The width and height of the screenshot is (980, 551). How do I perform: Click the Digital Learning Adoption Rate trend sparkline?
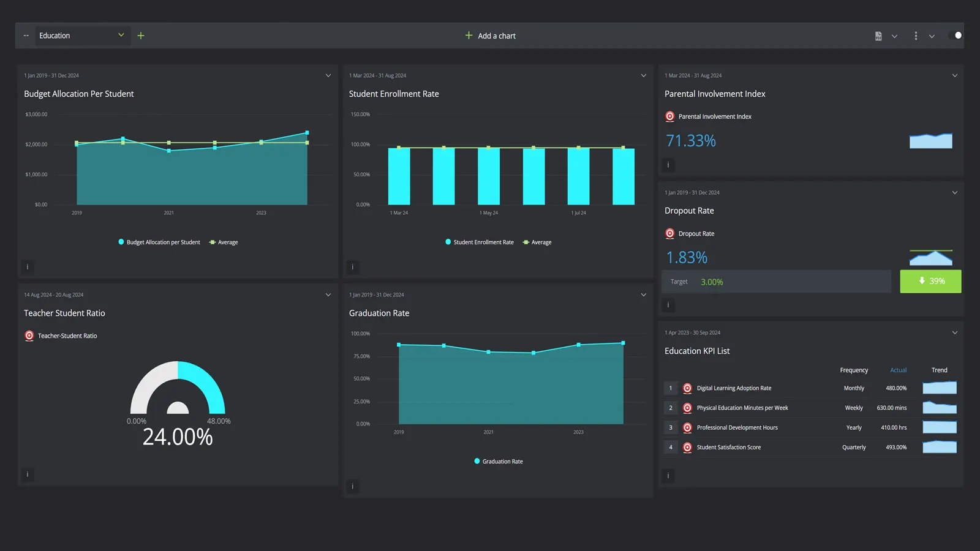939,388
